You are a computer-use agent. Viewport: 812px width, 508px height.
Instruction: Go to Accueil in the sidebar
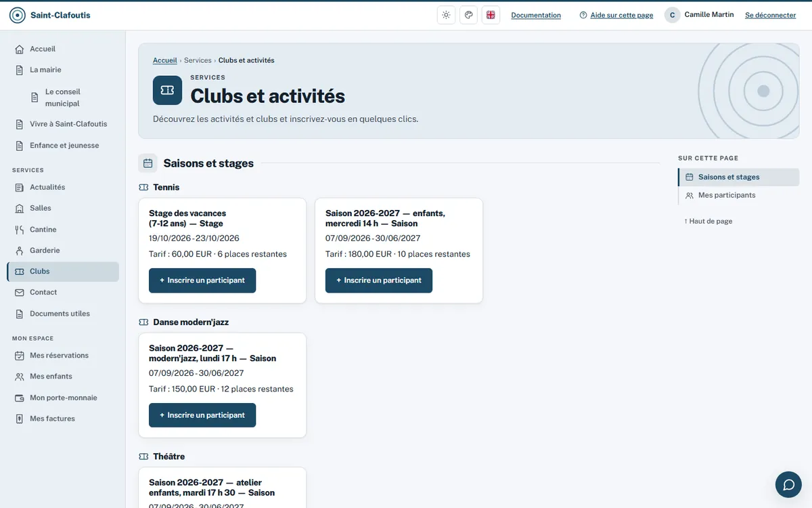tap(63, 49)
